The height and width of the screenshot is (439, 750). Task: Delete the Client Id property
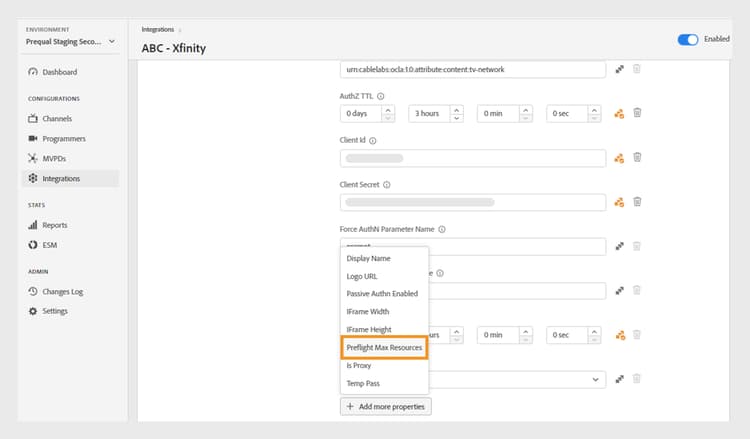point(637,157)
